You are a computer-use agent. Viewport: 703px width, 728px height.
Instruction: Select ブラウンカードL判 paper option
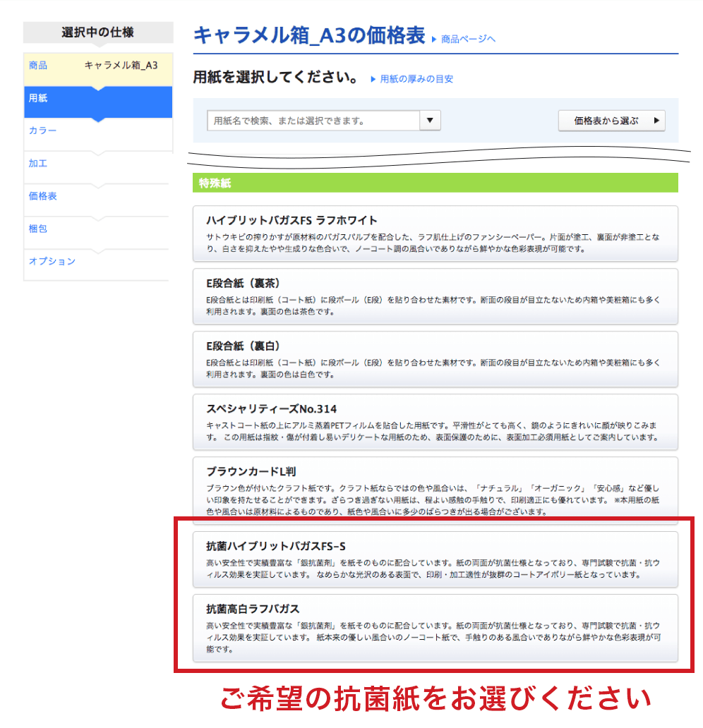pos(435,490)
